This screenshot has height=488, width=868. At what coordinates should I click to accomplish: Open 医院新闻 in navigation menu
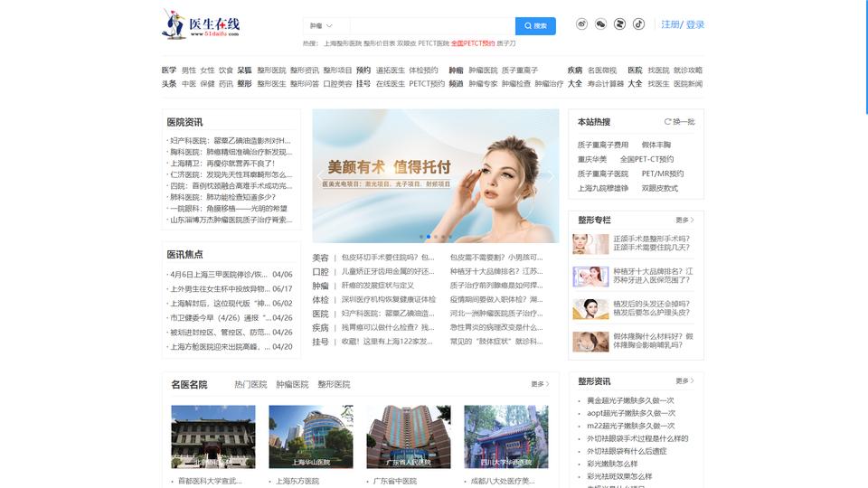[x=688, y=83]
